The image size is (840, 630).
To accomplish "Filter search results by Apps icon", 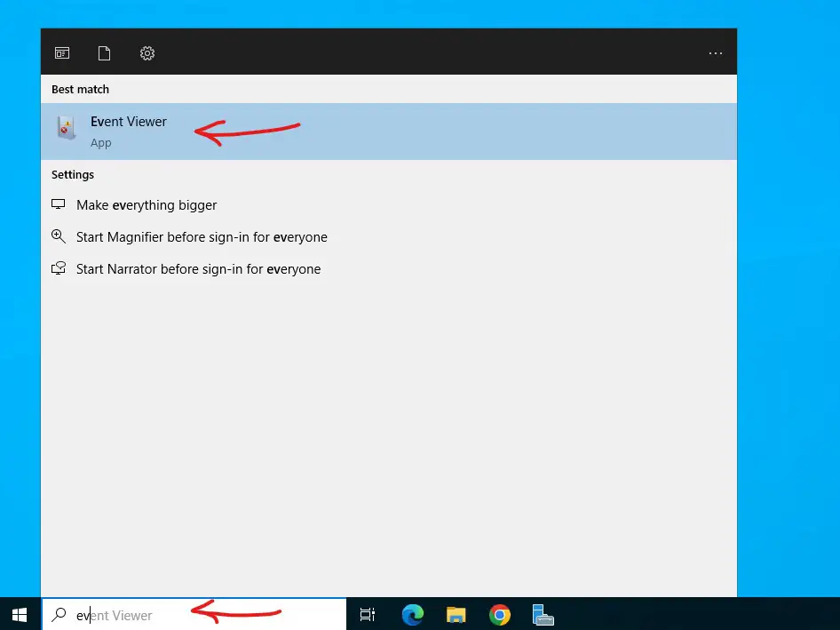I will pyautogui.click(x=62, y=53).
